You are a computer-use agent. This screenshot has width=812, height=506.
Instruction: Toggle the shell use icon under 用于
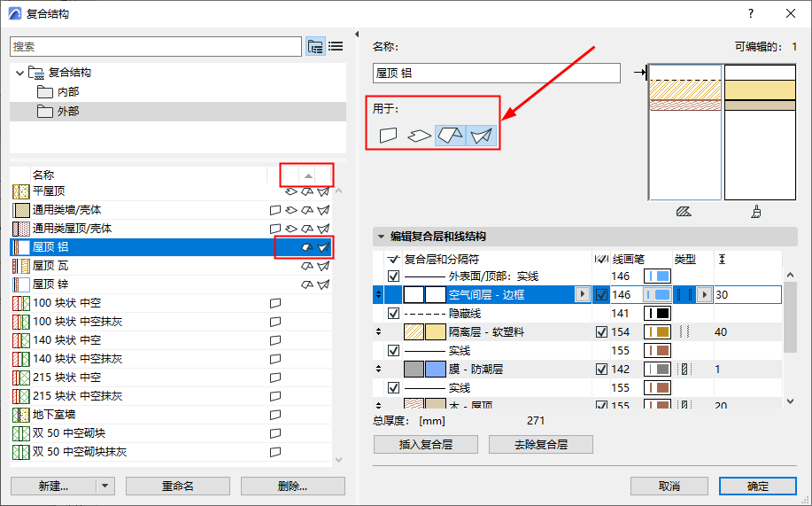pyautogui.click(x=481, y=136)
